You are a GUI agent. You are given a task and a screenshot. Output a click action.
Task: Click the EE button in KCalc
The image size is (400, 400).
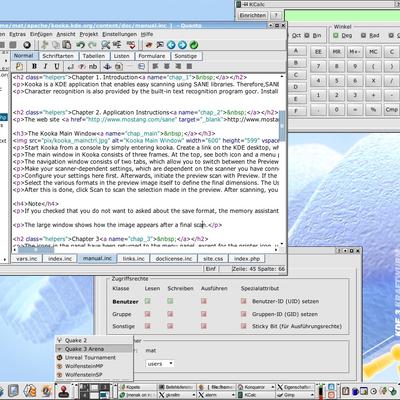(318, 52)
